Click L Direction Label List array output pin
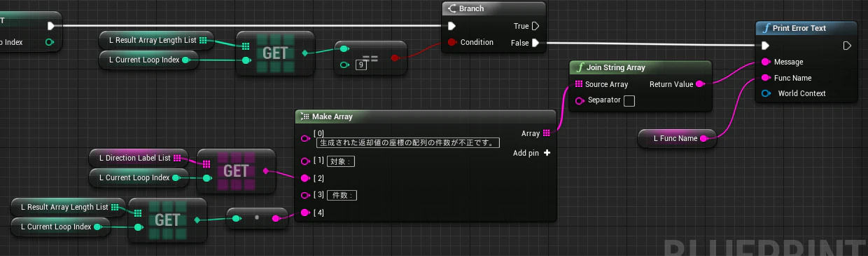 [x=177, y=158]
